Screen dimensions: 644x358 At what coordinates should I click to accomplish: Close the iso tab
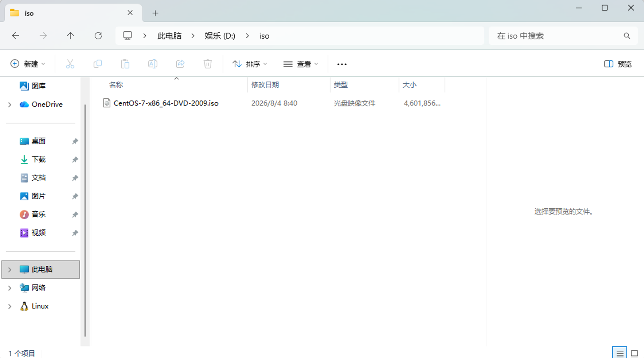tap(130, 13)
